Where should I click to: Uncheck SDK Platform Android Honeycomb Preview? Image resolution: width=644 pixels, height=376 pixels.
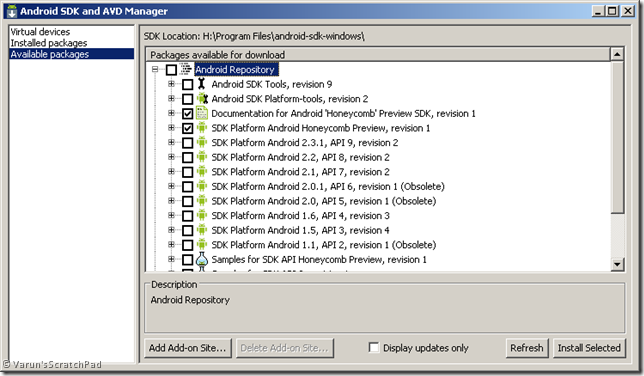coord(187,128)
